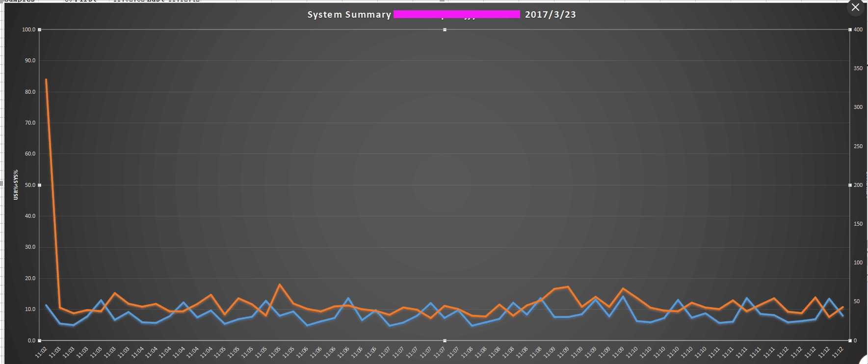Click the bottom-right corner plot handle
This screenshot has height=364, width=868.
pyautogui.click(x=850, y=340)
